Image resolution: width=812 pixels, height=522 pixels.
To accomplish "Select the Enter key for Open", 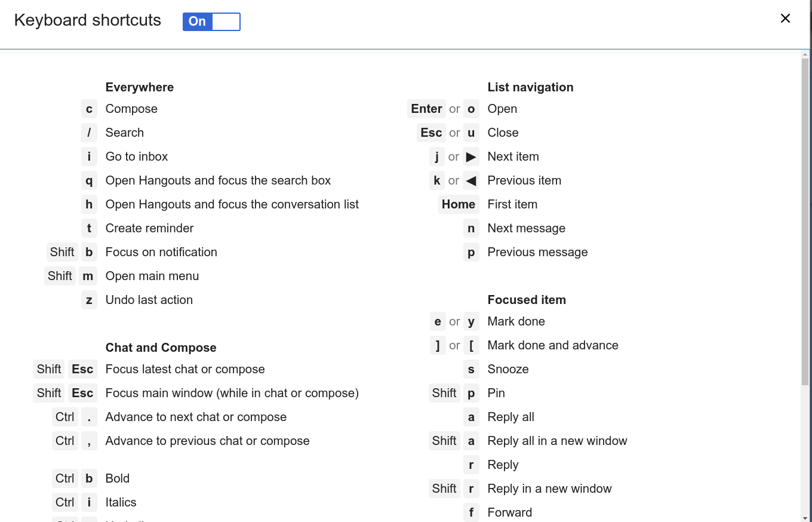I will pyautogui.click(x=426, y=109).
